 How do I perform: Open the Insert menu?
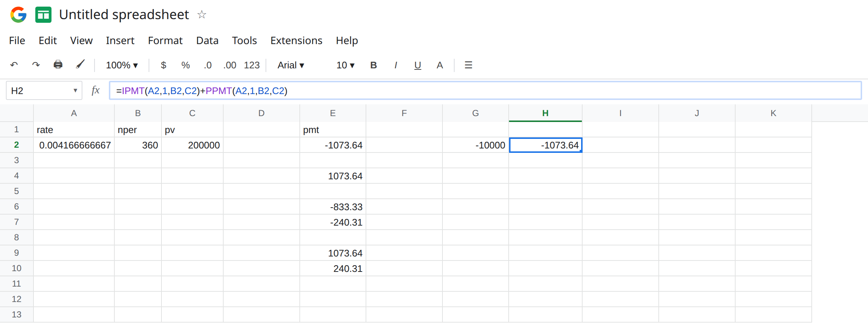click(x=120, y=40)
